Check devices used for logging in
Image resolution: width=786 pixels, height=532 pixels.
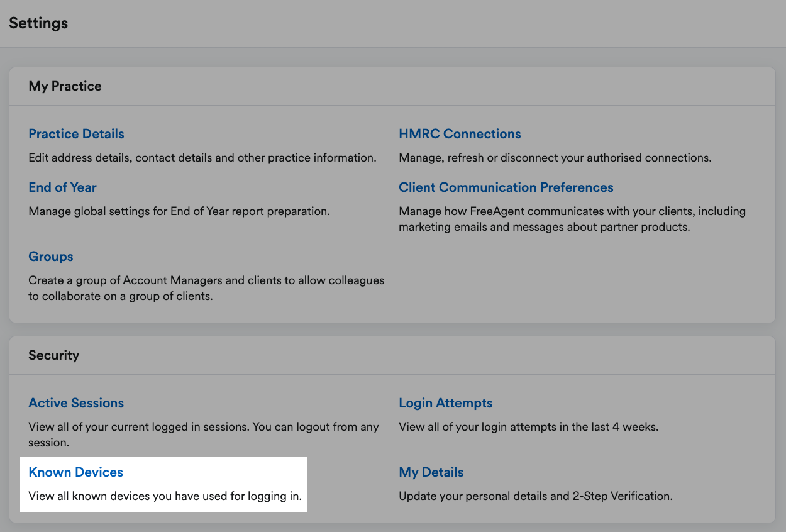(75, 472)
